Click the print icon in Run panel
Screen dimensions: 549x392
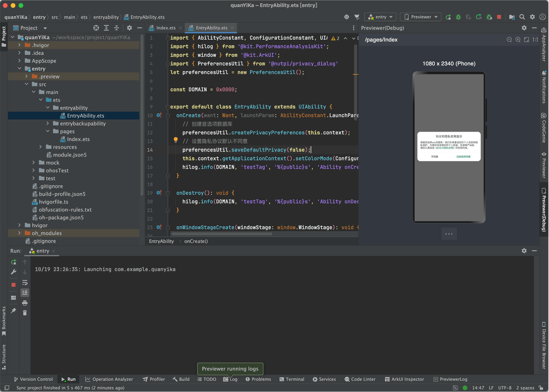point(25,303)
